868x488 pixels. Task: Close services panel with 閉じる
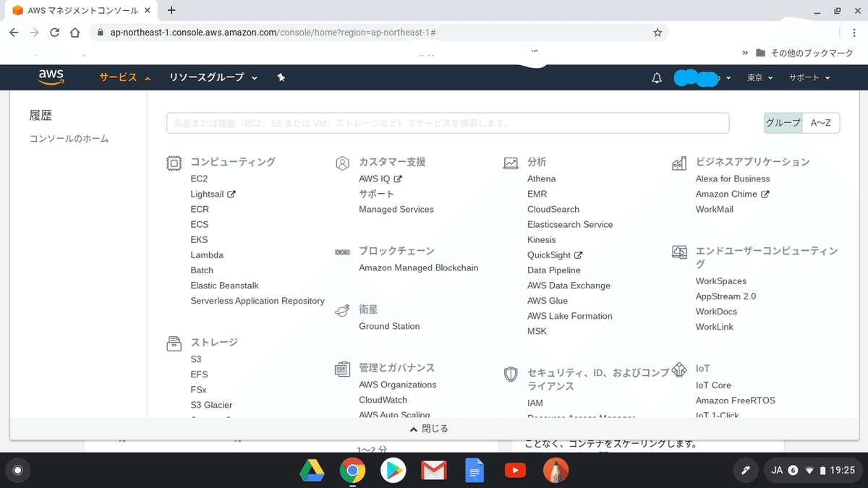click(x=429, y=429)
